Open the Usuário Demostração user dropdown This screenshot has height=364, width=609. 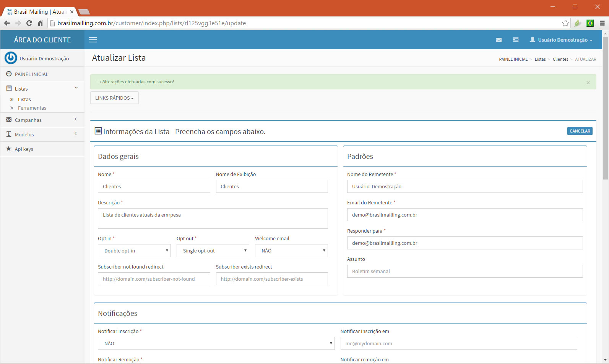(561, 40)
